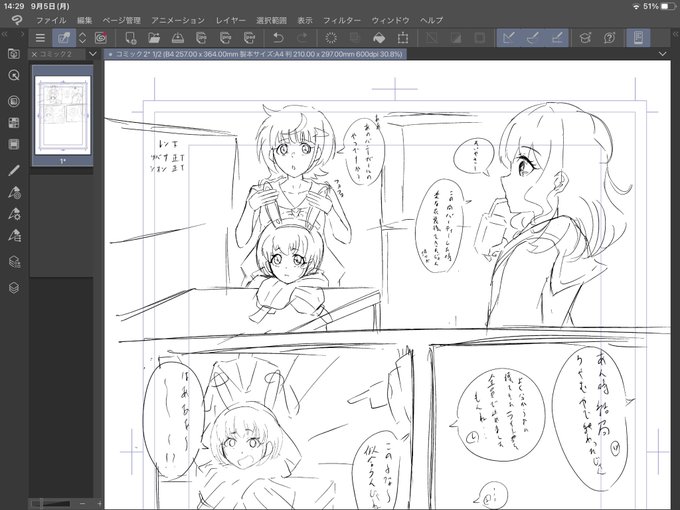This screenshot has height=510, width=680.
Task: Expand canvas tab list chevron at right
Action: [662, 54]
